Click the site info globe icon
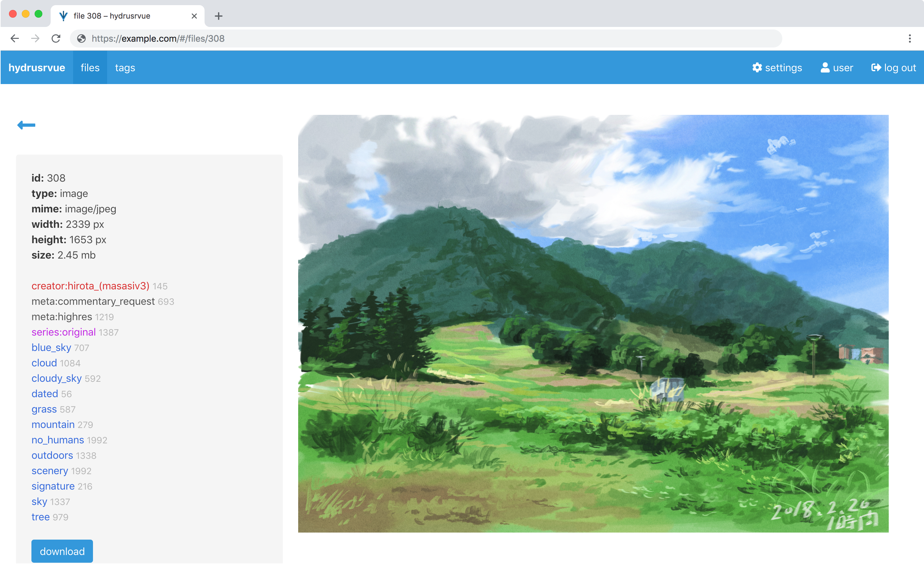 coord(81,38)
